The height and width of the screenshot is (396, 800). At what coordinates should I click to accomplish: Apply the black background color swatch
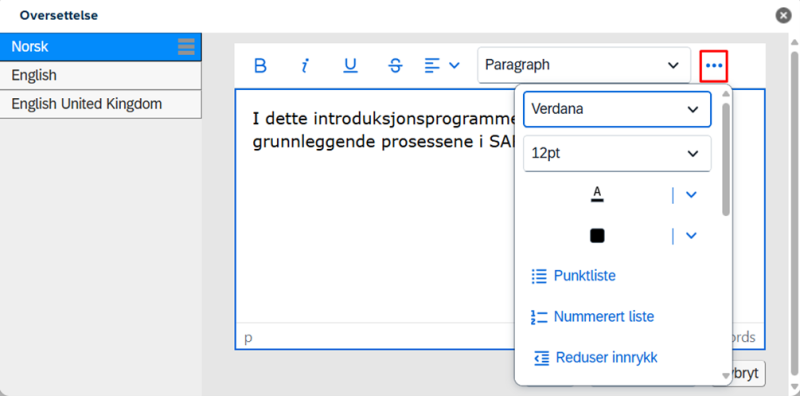click(x=597, y=235)
